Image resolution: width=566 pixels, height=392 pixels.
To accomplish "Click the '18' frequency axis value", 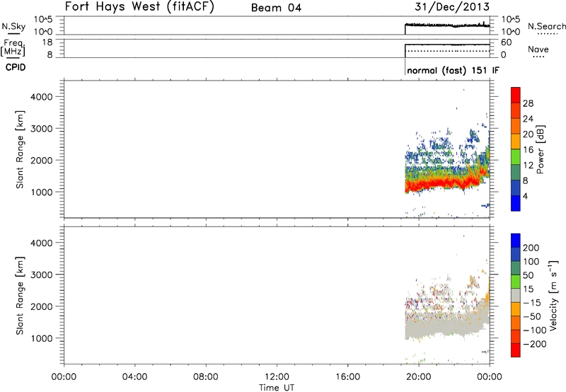I will [x=47, y=42].
